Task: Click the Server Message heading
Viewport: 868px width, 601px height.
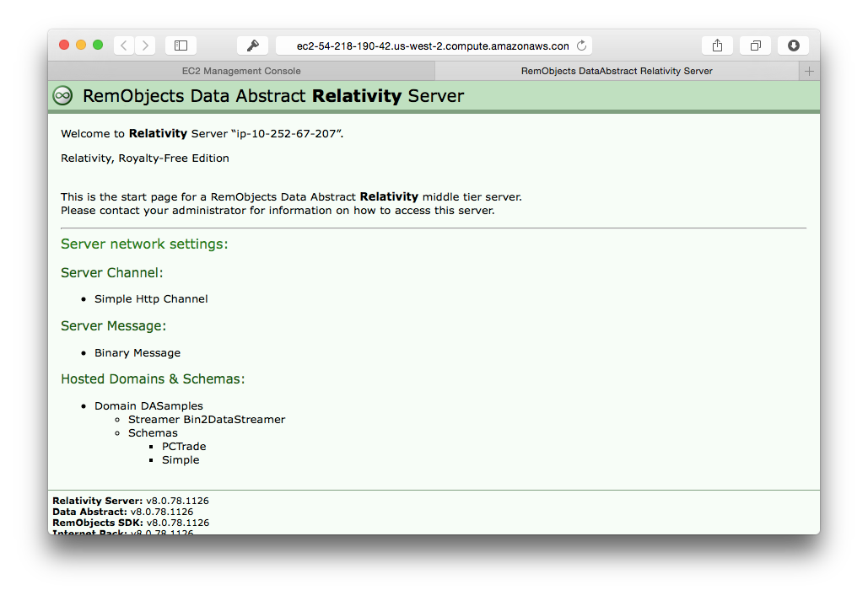Action: pyautogui.click(x=114, y=326)
